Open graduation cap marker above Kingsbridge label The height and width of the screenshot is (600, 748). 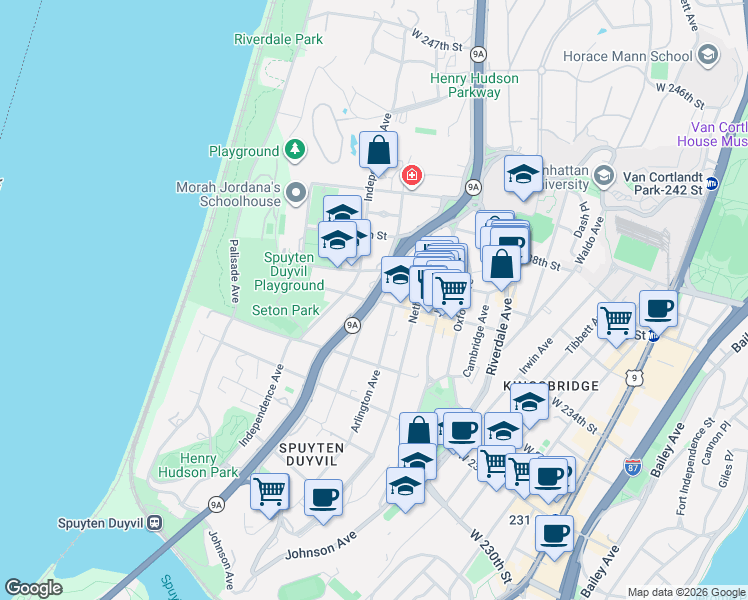click(x=529, y=403)
